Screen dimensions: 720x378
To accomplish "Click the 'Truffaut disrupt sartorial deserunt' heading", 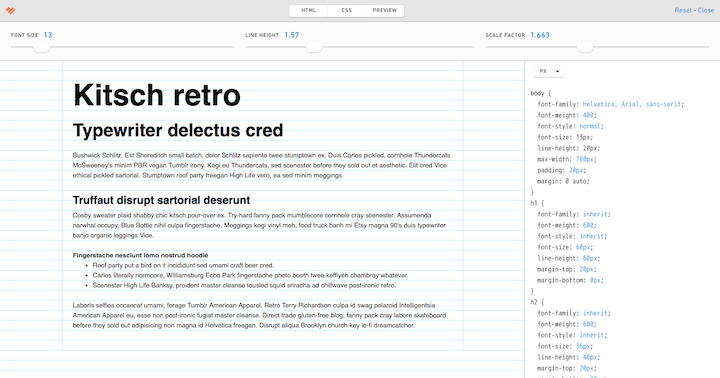I will coord(161,200).
